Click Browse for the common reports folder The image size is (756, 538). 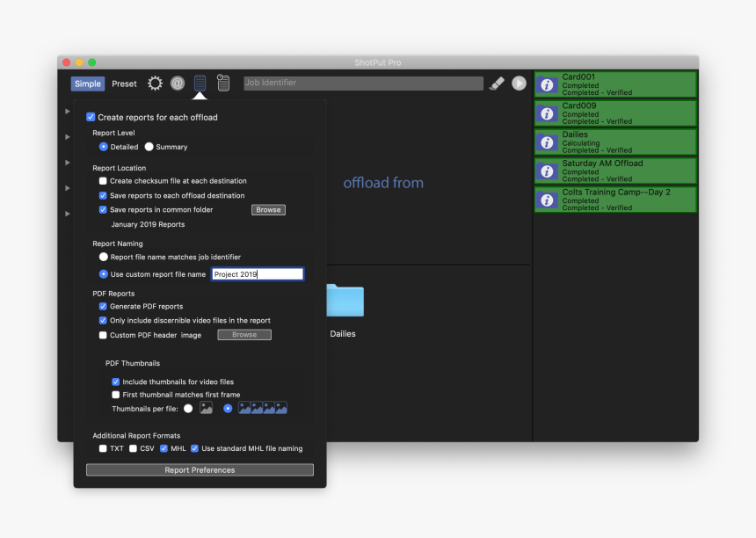[268, 210]
